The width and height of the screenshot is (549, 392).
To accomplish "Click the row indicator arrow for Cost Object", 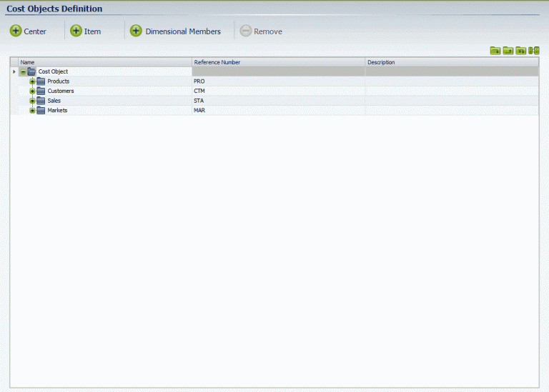I will pos(14,71).
